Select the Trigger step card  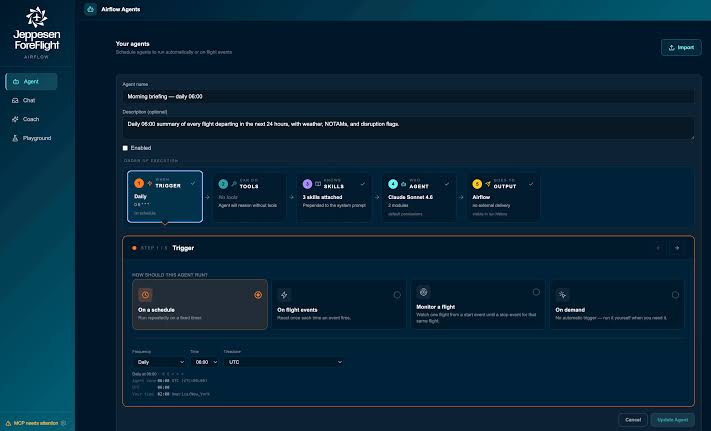point(165,197)
